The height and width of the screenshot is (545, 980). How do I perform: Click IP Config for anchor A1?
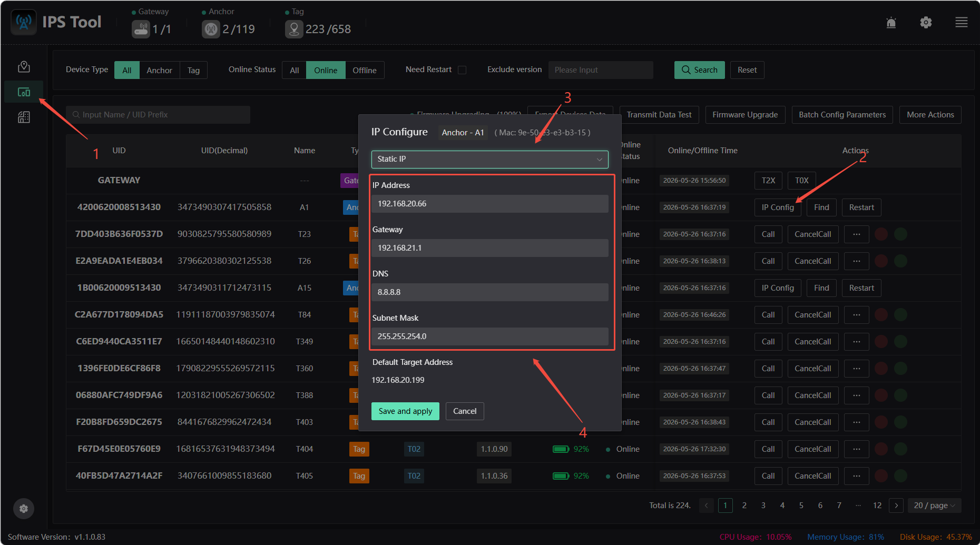(778, 207)
